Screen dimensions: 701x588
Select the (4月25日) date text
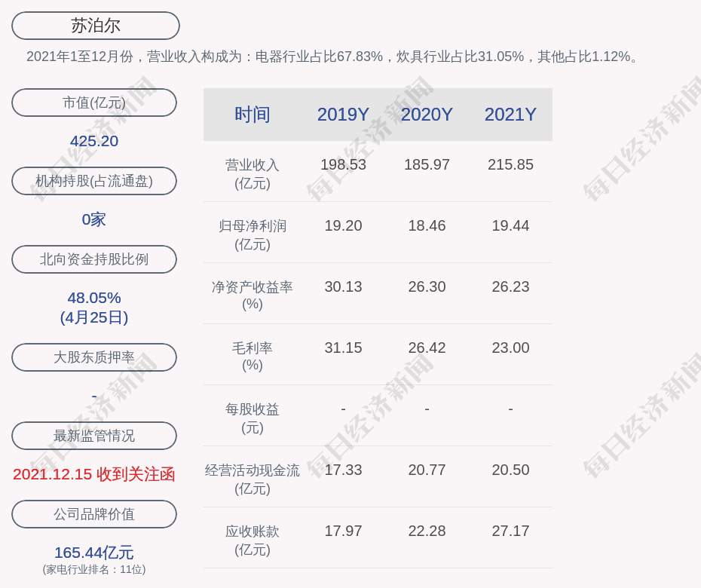pyautogui.click(x=94, y=317)
